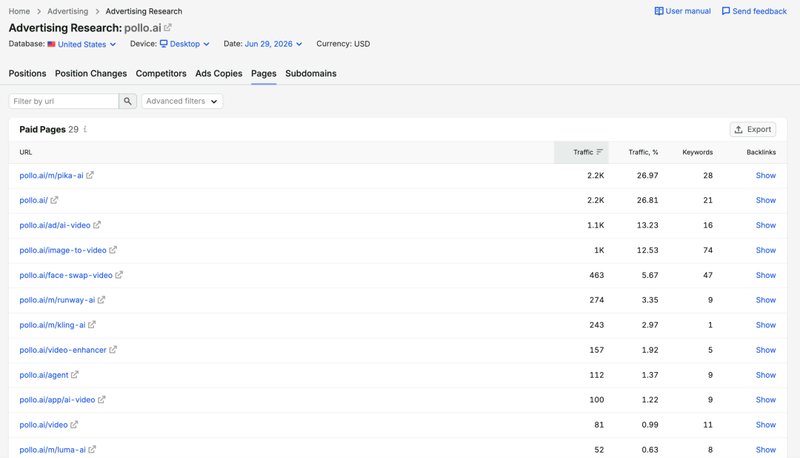Image resolution: width=800 pixels, height=458 pixels.
Task: Click the Paid Pages info icon
Action: 85,129
